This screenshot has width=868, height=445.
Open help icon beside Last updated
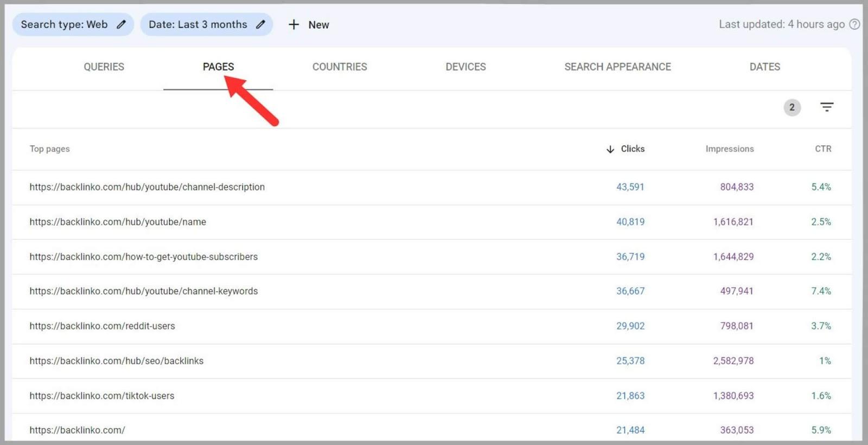coord(854,24)
